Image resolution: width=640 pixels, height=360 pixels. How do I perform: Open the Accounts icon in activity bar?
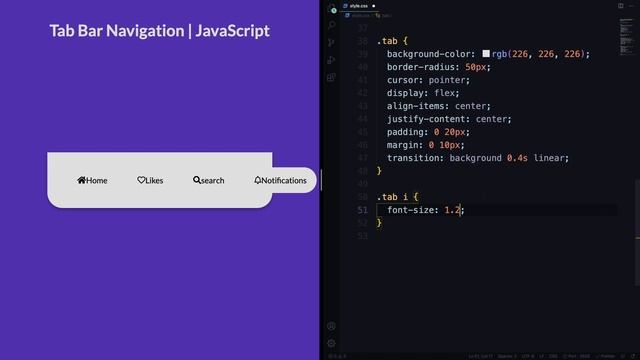(331, 326)
